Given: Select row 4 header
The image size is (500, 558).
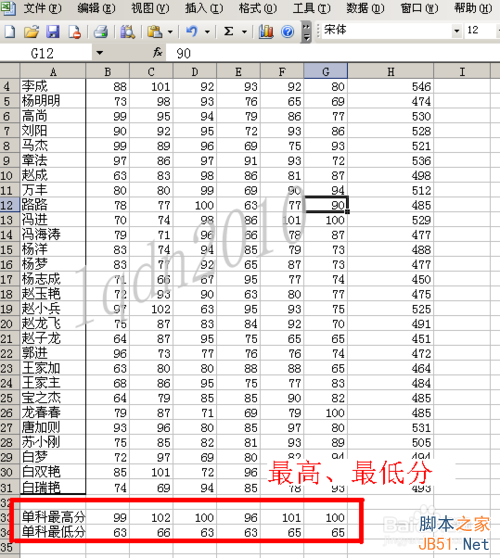Looking at the screenshot, I should 10,86.
